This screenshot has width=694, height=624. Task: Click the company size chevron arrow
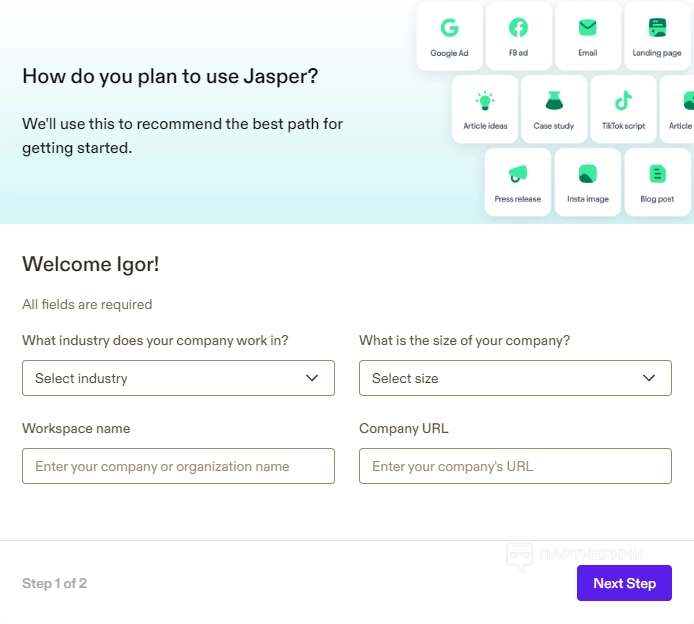click(x=650, y=378)
